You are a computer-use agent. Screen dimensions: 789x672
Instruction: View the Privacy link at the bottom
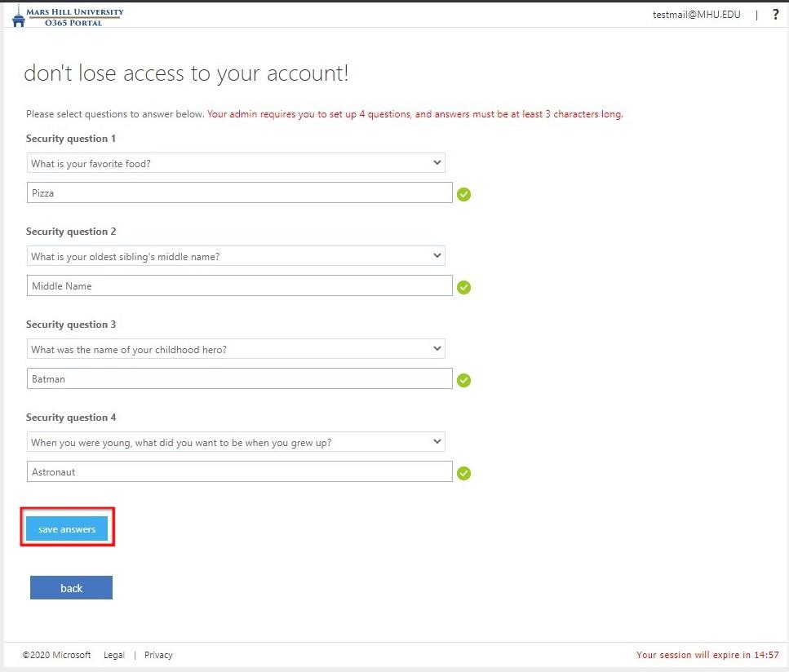pos(158,655)
